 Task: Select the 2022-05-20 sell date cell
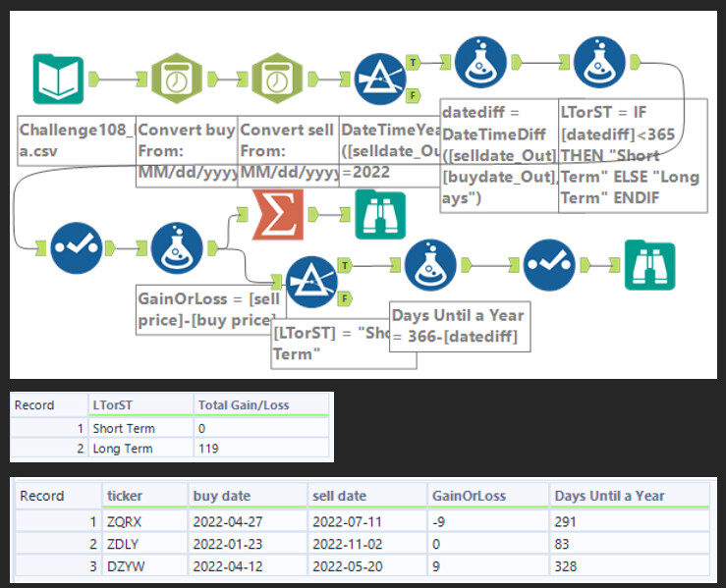(x=367, y=565)
